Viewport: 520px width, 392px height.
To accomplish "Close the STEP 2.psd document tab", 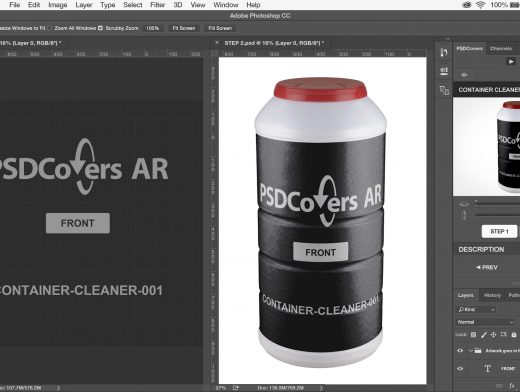I will [x=217, y=43].
